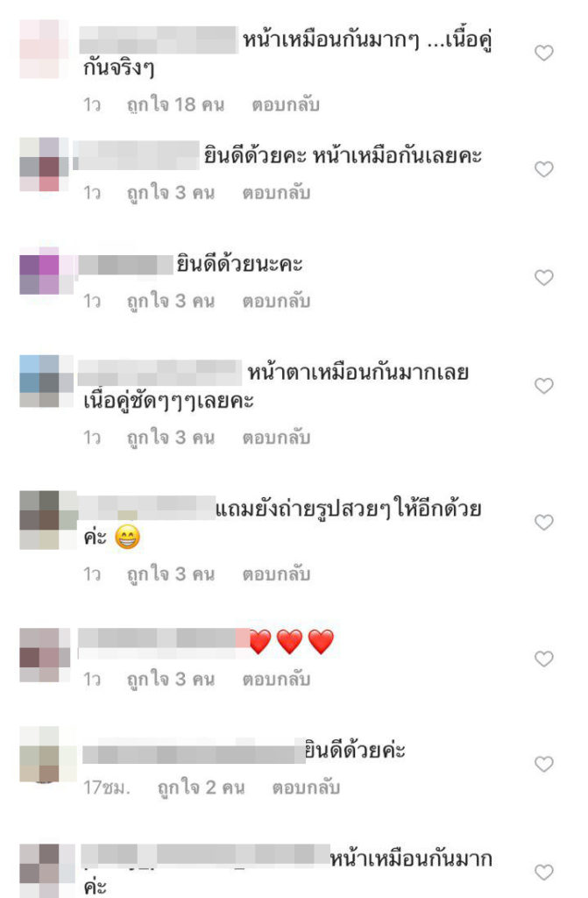Like the ยินดีด้วยค่ะ comment posted 17ชม.

(x=544, y=764)
